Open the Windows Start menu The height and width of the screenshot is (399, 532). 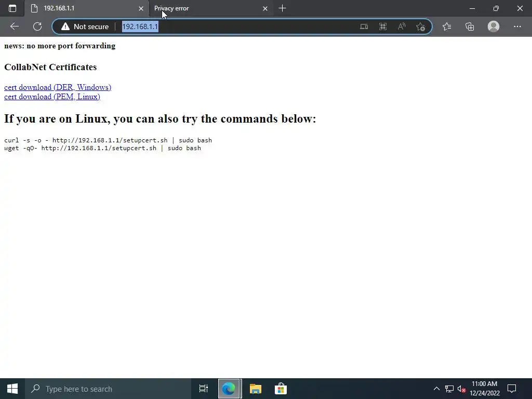(x=12, y=389)
